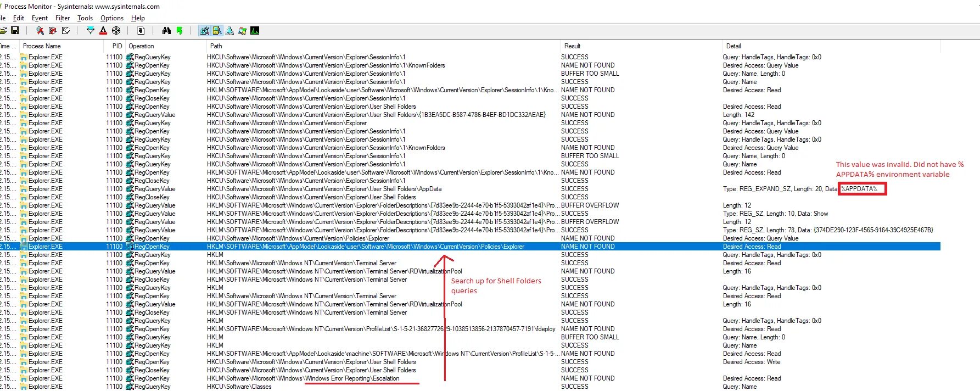
Task: Open the Filter funnel icon
Action: point(90,31)
